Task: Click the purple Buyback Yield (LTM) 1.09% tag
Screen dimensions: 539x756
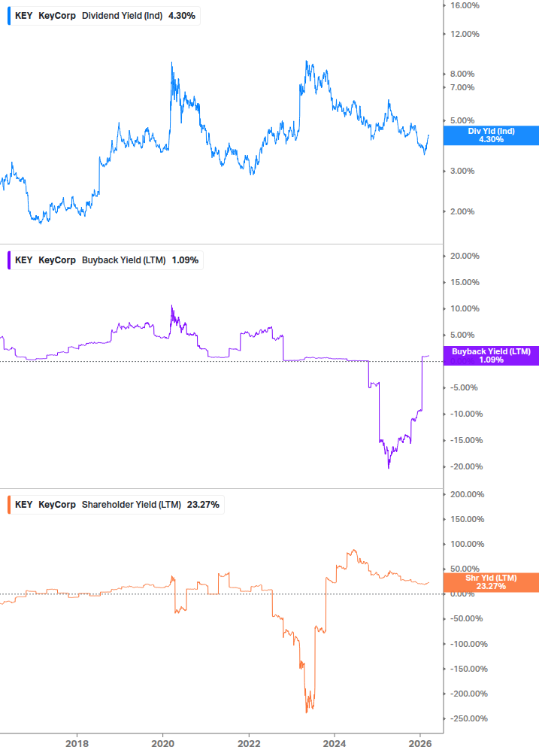Action: (491, 356)
